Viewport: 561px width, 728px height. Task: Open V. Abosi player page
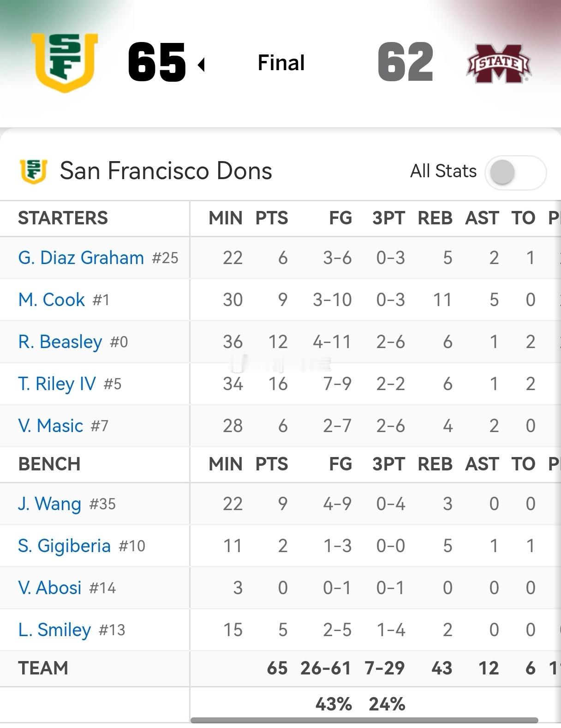(x=50, y=588)
